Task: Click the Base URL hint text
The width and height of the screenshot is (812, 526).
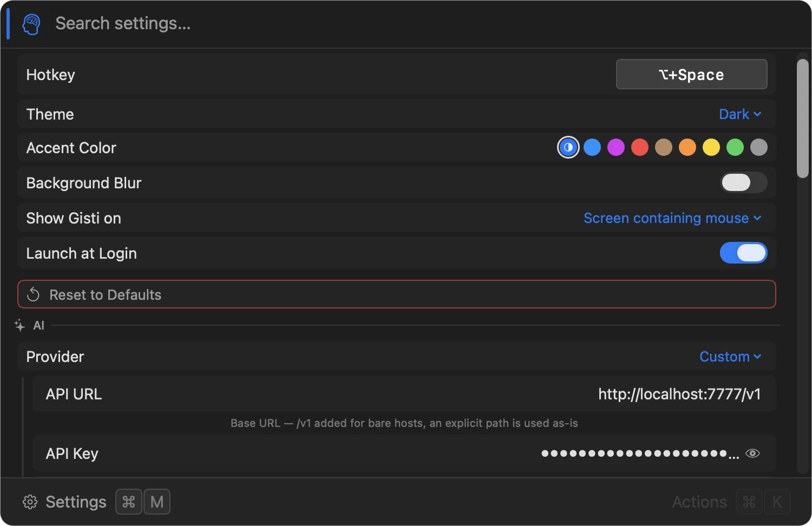Action: point(404,423)
